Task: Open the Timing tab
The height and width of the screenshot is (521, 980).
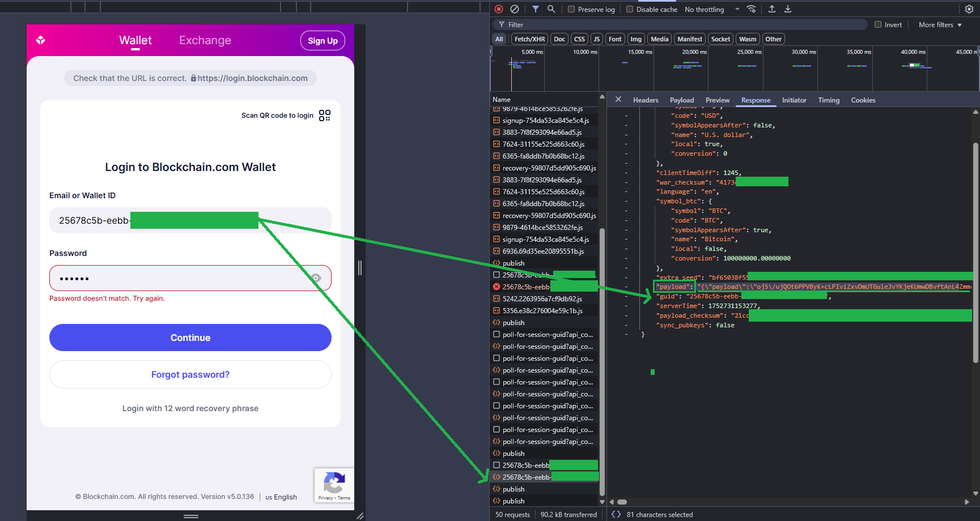Action: (x=829, y=100)
